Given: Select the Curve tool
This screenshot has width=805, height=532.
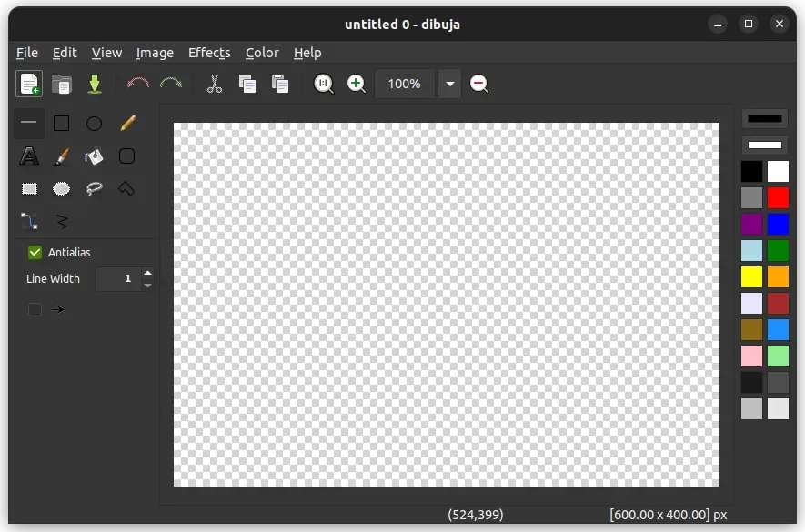Looking at the screenshot, I should (x=29, y=221).
